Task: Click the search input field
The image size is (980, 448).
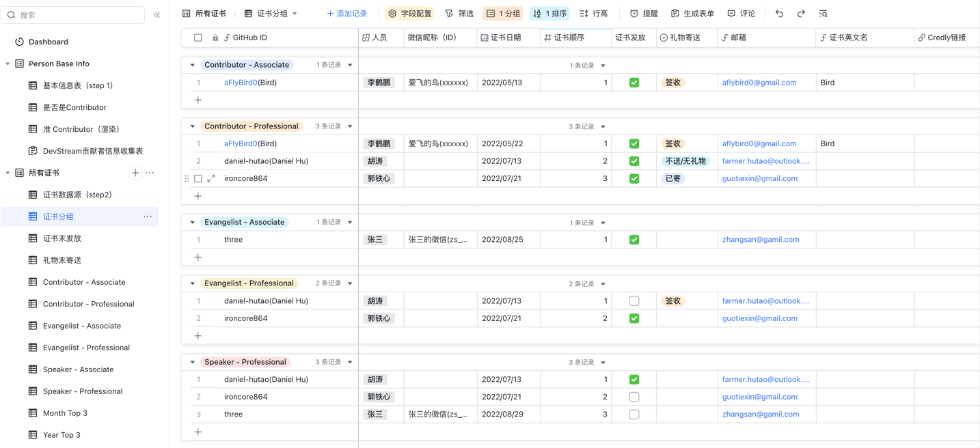Action: [x=75, y=15]
